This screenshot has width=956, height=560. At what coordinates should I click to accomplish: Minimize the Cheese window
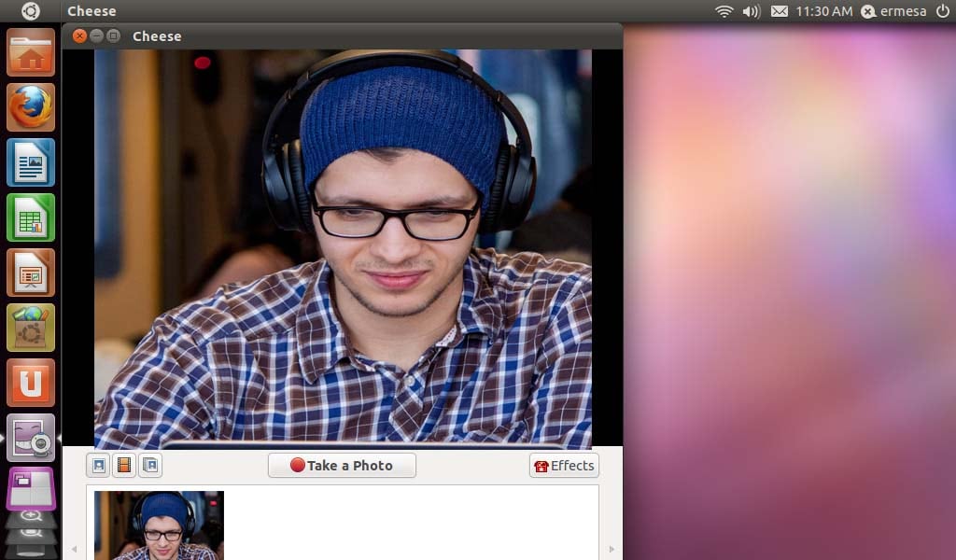coord(96,36)
